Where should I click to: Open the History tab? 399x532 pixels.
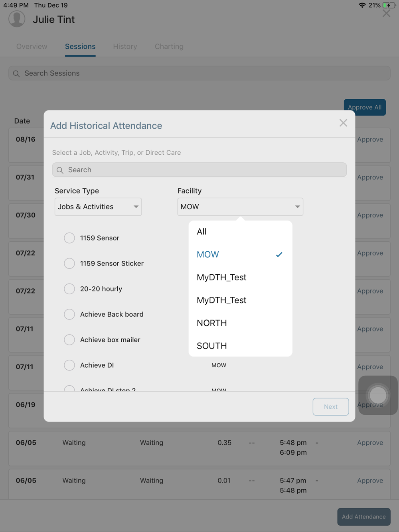pyautogui.click(x=125, y=47)
